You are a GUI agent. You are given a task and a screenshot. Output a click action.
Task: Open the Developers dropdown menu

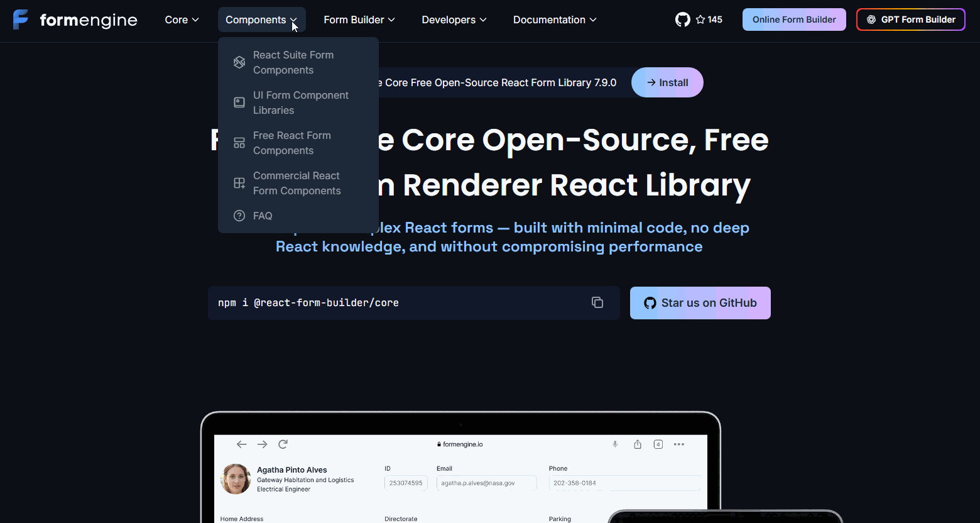pos(454,19)
